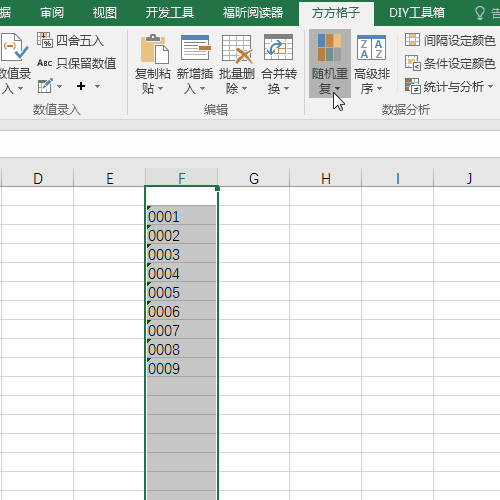Expand the 统计与分析 dropdown
This screenshot has height=500, width=500.
point(490,87)
